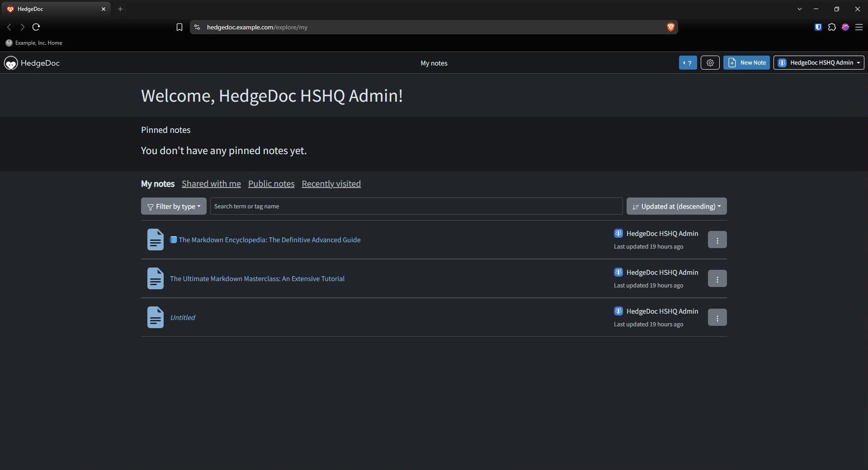Click avatar beside author on Masterclass row
Screen dimensions: 868x470
coord(618,272)
